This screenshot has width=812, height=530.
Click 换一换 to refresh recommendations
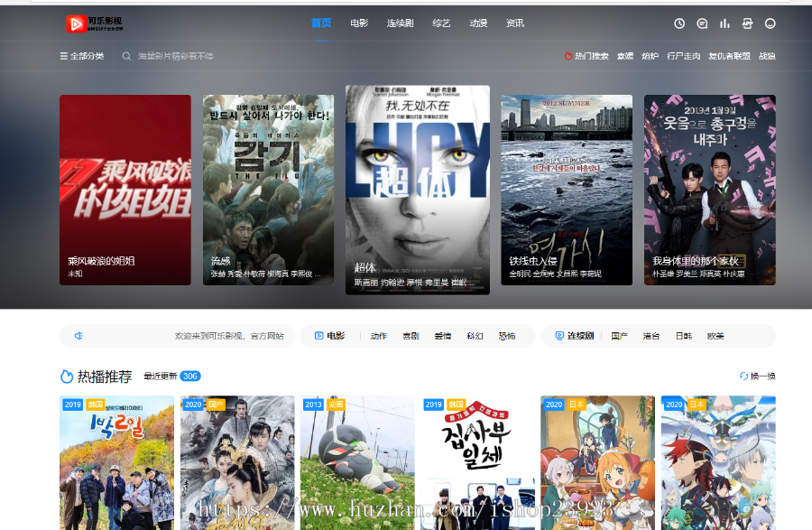tap(762, 377)
